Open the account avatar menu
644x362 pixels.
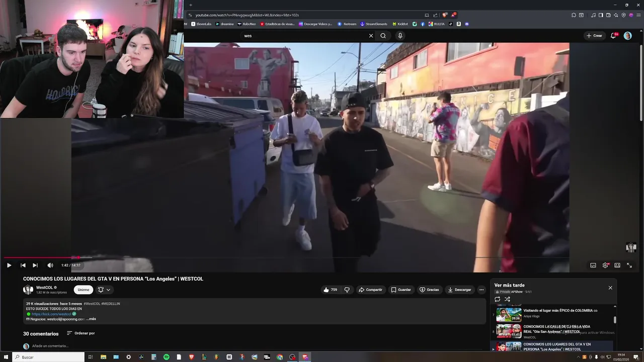[627, 36]
